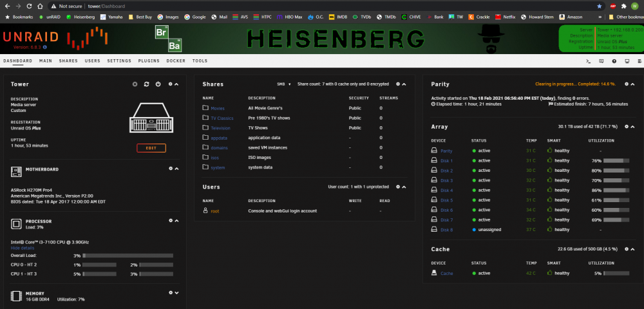644x309 pixels.
Task: Open the feedback icon in the top bar
Action: coord(601,61)
